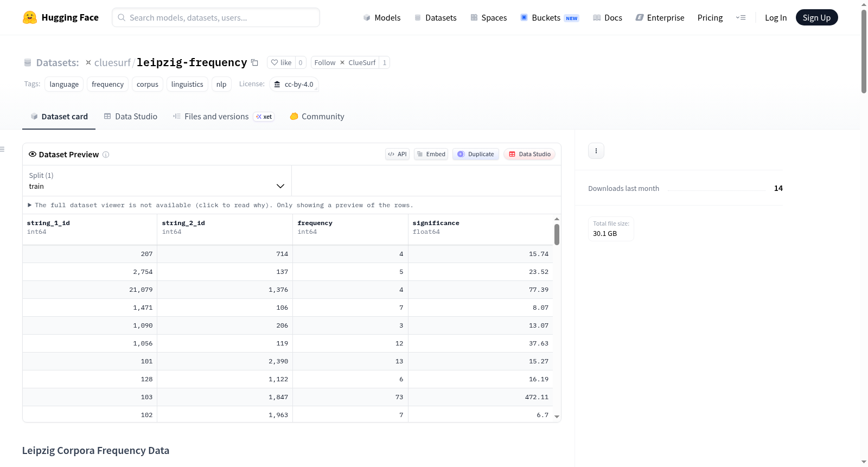Click the table scrollbar down arrow
This screenshot has width=868, height=467.
[x=557, y=417]
